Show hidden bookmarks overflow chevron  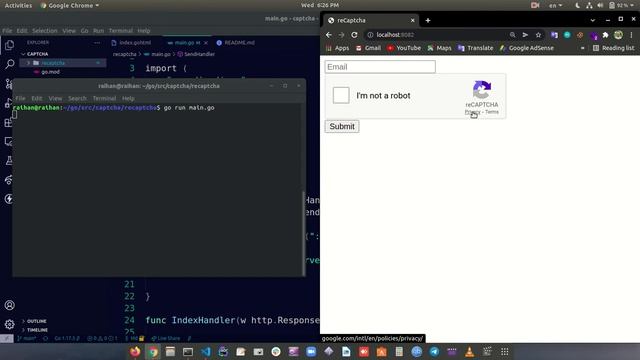click(582, 48)
